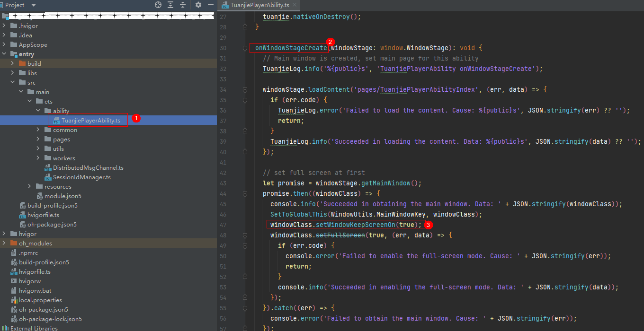Click the local.properties file icon

tap(14, 300)
